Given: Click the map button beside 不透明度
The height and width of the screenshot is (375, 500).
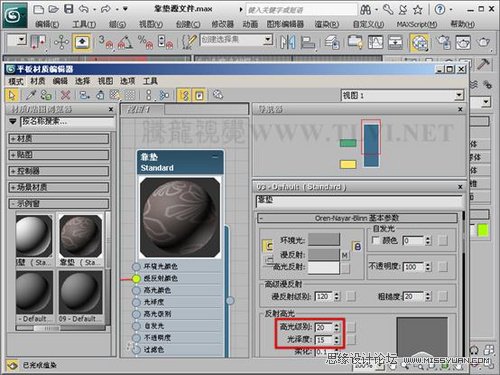Looking at the screenshot, I should pos(443,267).
